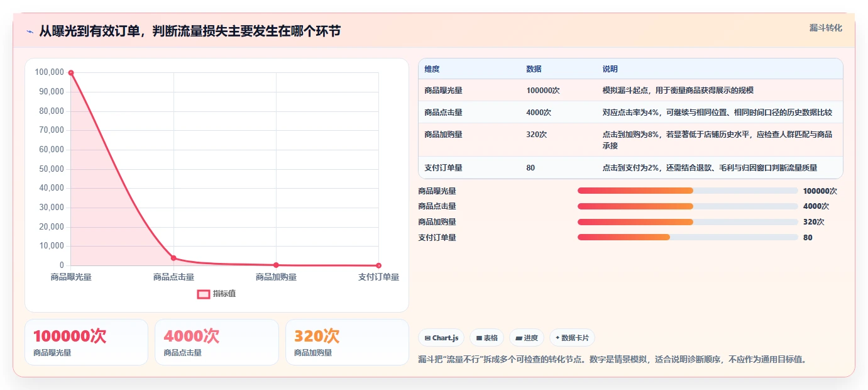This screenshot has width=868, height=390.
Task: Click the 80 value beside progress bar
Action: click(x=808, y=238)
